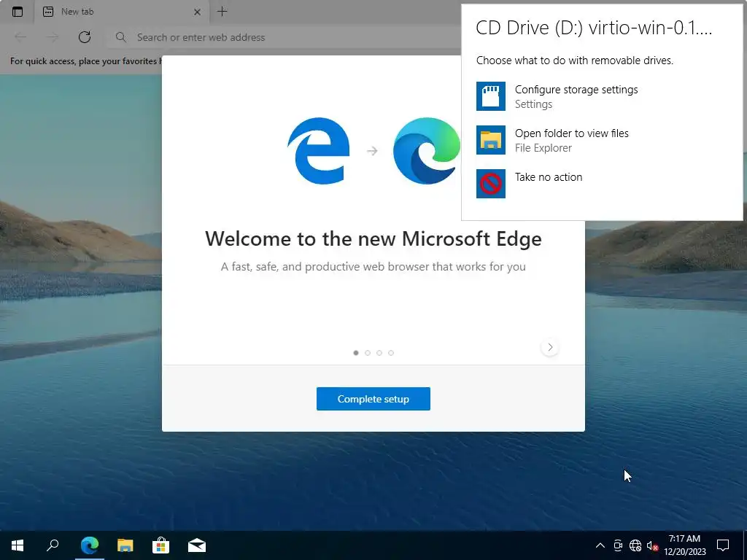Screen dimensions: 747x560
Task: Click the Complete setup button
Action: tap(373, 399)
